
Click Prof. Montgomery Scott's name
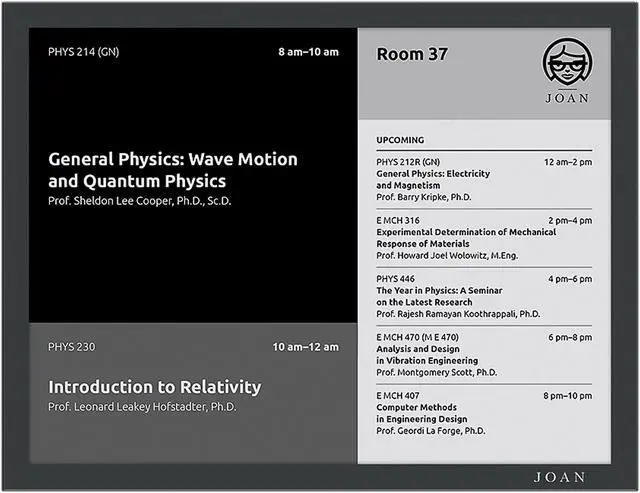coord(437,372)
